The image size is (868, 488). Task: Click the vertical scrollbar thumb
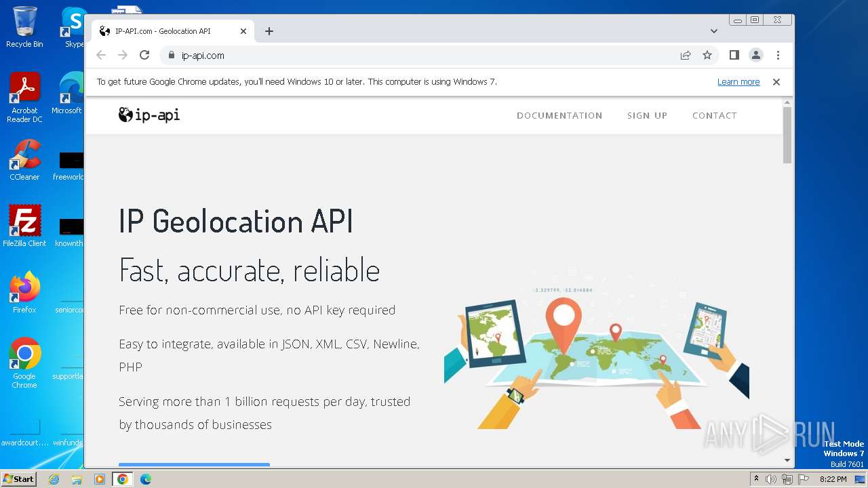[x=787, y=135]
